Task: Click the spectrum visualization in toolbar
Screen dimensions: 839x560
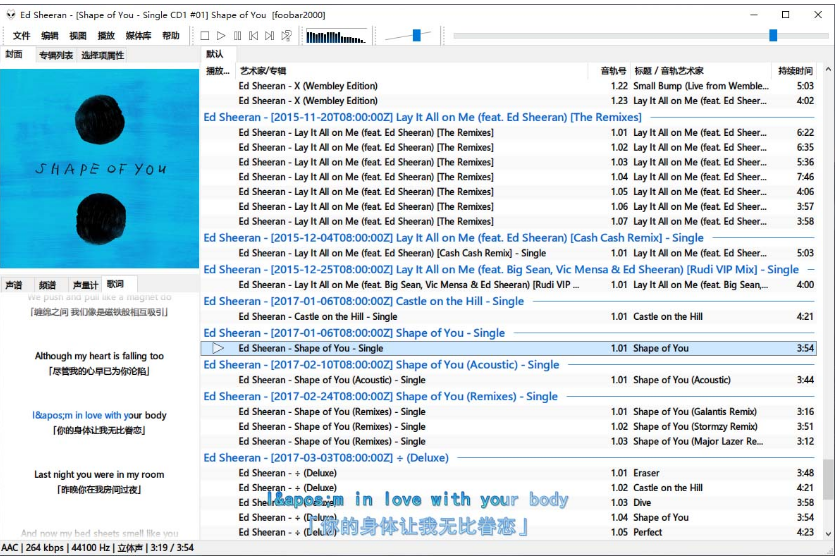Action: (336, 36)
